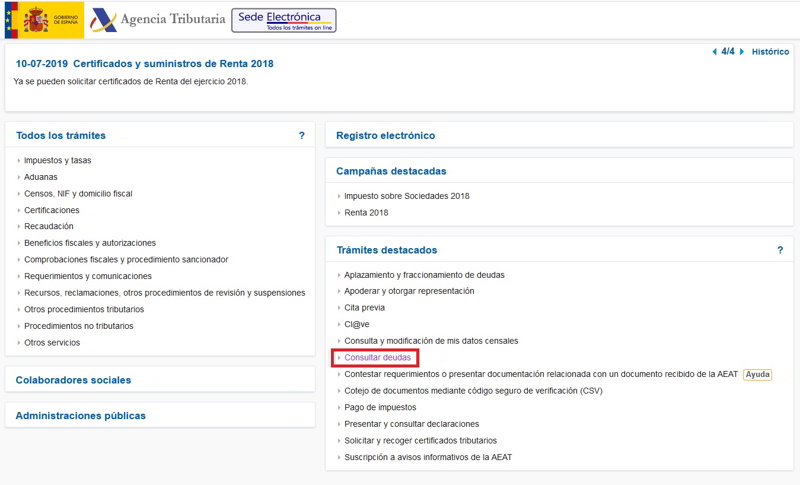Go to previous news with left arrow

[x=714, y=52]
